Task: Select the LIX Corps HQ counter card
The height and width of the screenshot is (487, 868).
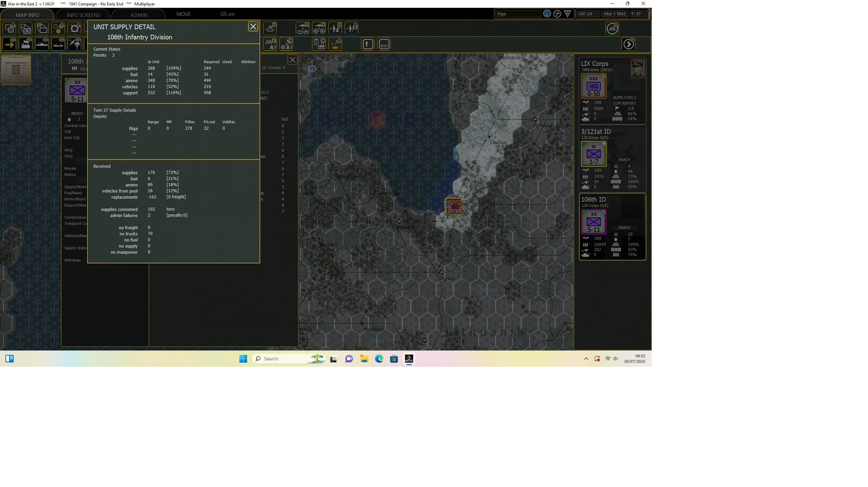Action: (593, 86)
